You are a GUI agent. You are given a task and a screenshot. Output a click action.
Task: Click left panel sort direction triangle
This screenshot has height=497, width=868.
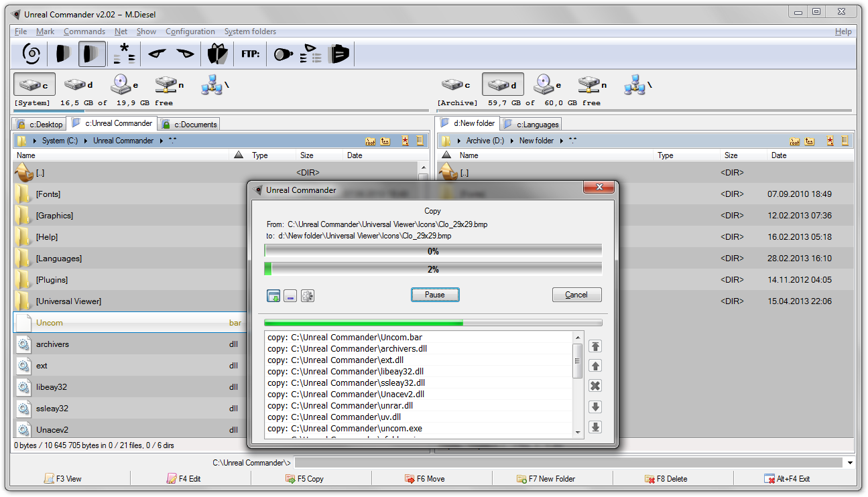click(x=239, y=155)
